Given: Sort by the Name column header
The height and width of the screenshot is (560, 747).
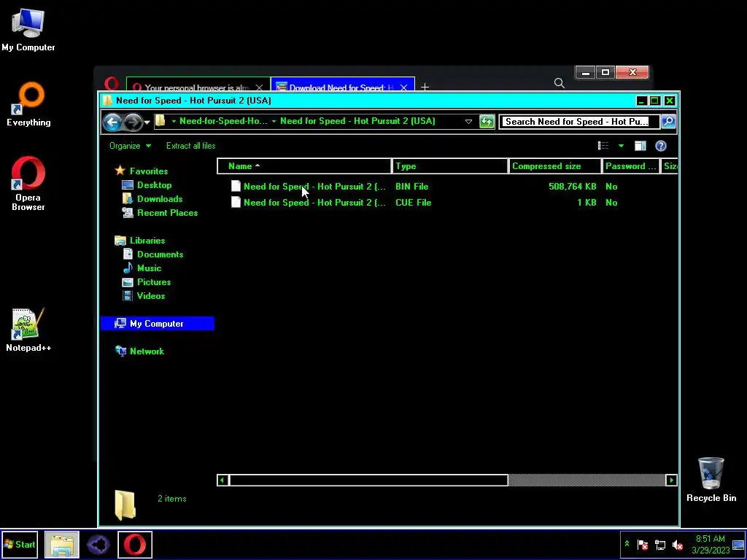Looking at the screenshot, I should coord(304,166).
